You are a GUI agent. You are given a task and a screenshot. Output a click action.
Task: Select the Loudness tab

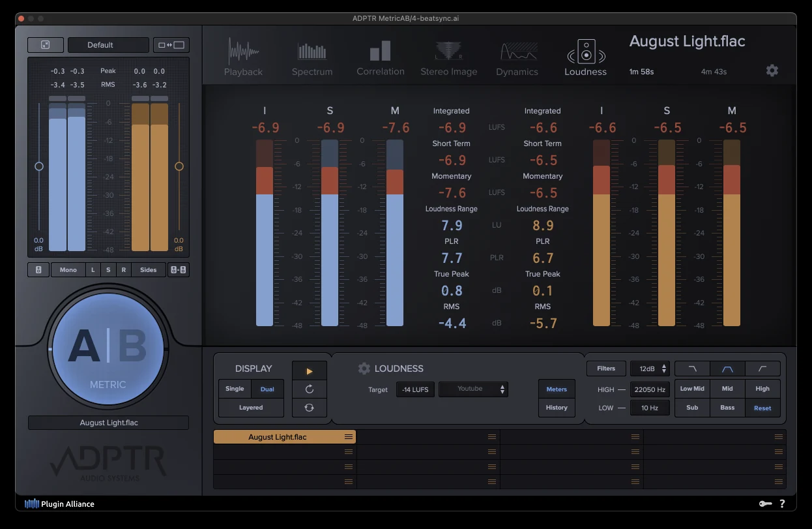click(585, 58)
